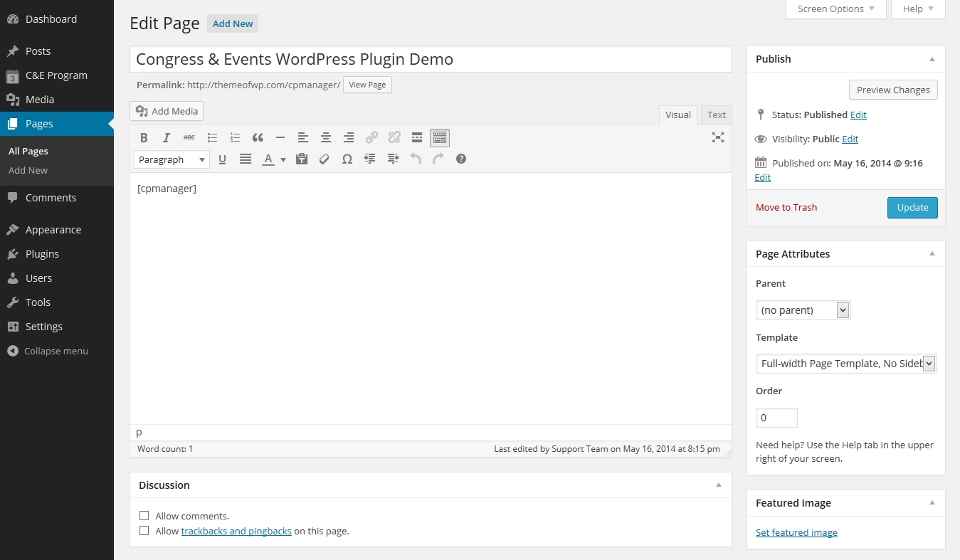
Task: Click Move to Trash
Action: point(786,207)
